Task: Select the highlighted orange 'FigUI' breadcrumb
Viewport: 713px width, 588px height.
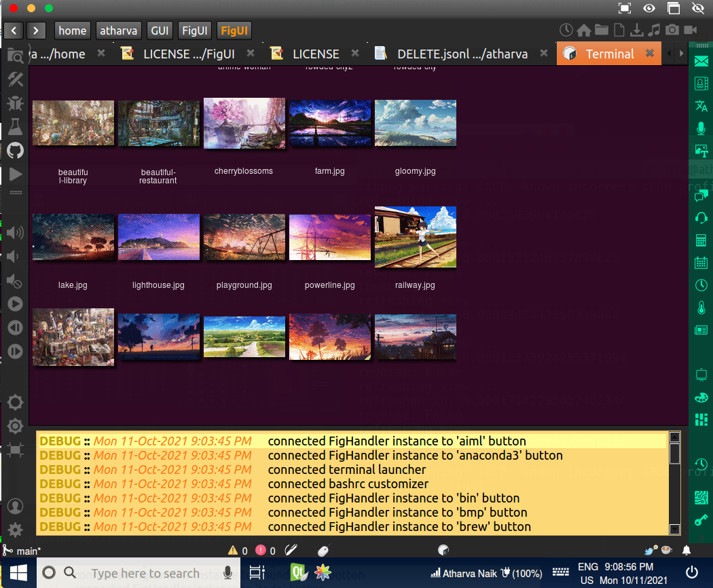Action: (x=234, y=31)
